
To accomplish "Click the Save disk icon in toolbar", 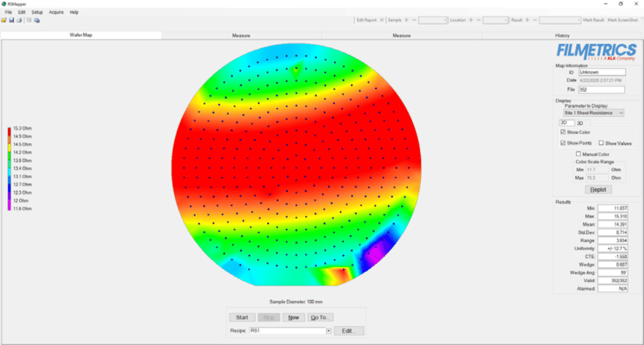I will click(11, 20).
